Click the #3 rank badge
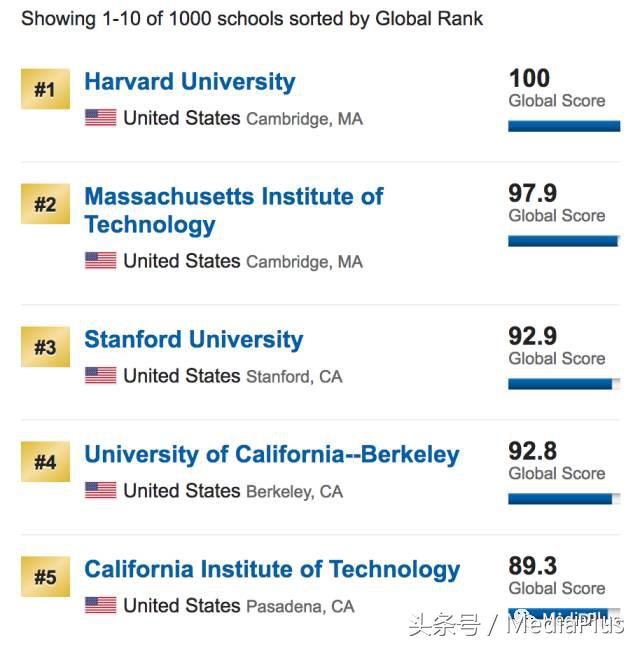Screen dimensions: 640x646 [45, 348]
